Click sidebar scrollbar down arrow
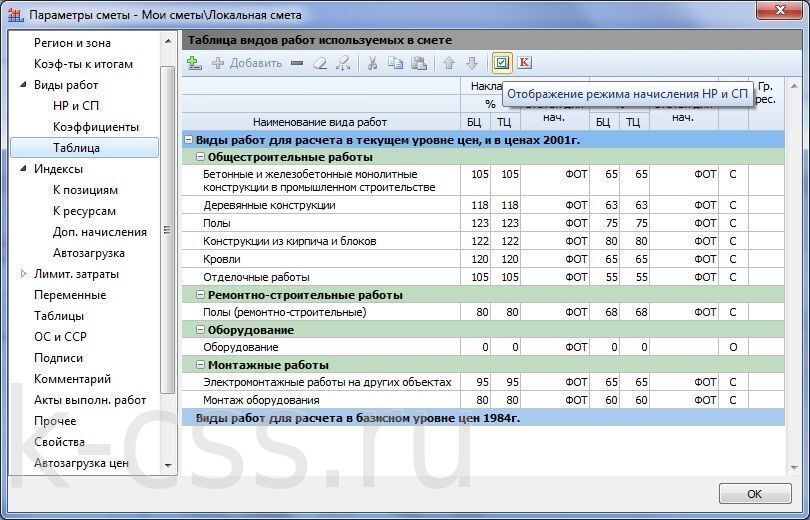The width and height of the screenshot is (810, 520). [168, 465]
